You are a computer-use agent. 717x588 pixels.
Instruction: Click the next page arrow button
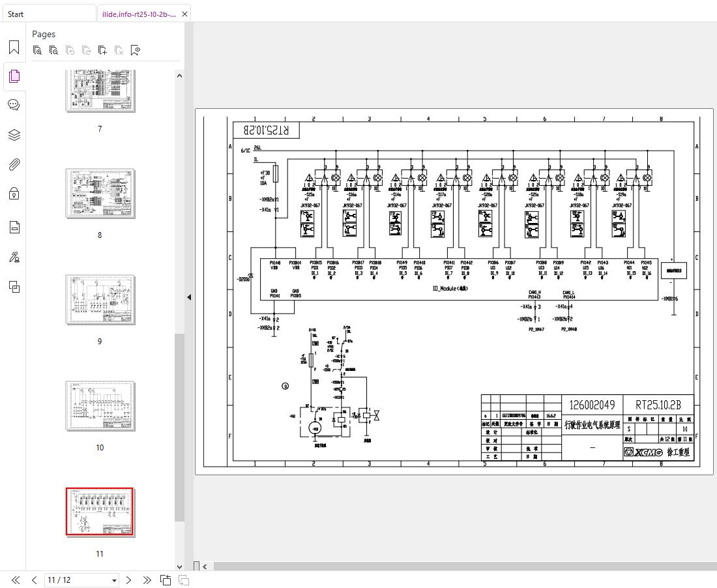click(x=128, y=580)
